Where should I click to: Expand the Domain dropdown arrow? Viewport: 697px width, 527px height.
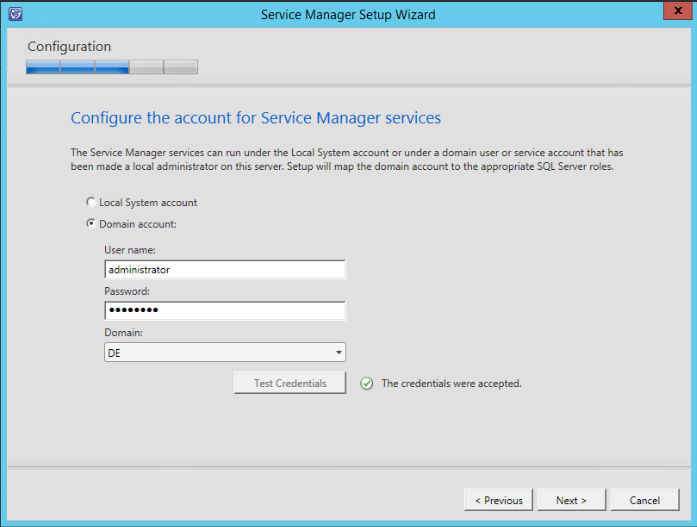click(338, 353)
